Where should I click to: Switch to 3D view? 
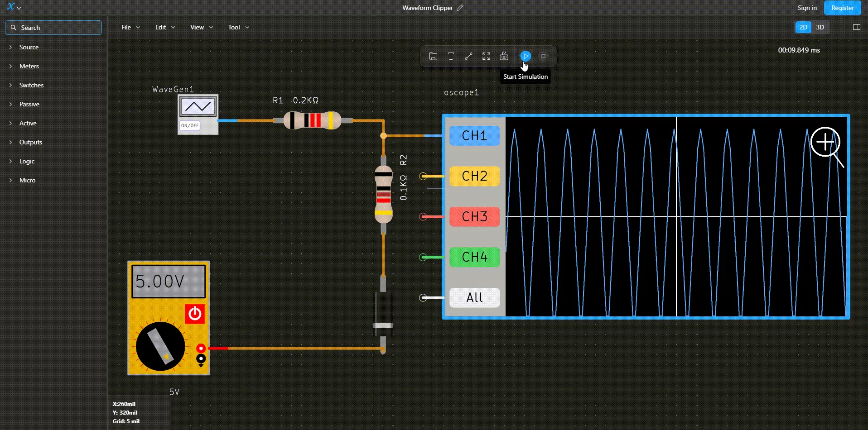click(x=820, y=27)
